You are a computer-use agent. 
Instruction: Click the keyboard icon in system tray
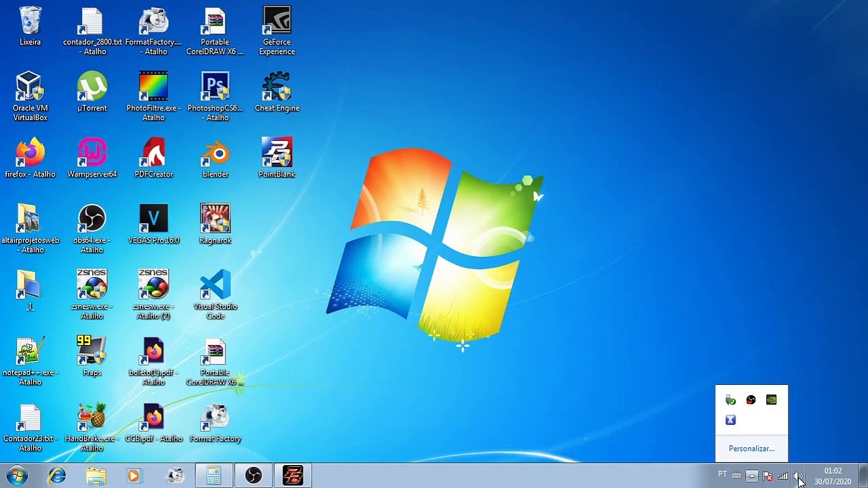[x=736, y=476]
